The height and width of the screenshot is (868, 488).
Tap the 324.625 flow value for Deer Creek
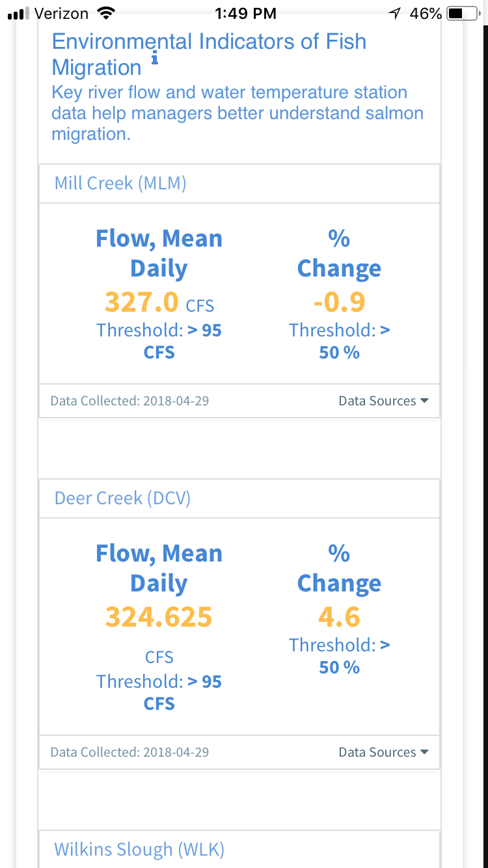[159, 617]
